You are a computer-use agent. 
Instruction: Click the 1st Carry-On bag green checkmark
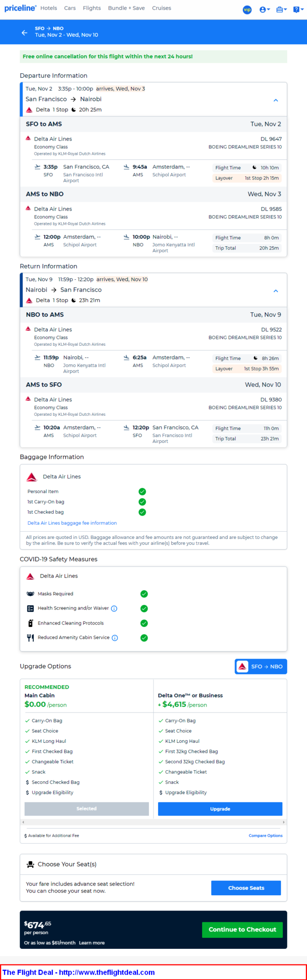tap(143, 502)
